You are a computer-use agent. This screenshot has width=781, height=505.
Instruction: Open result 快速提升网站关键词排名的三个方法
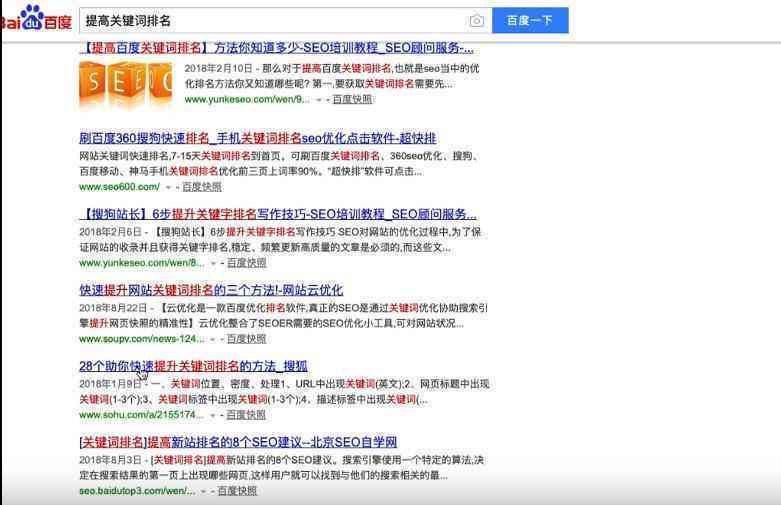click(x=211, y=290)
